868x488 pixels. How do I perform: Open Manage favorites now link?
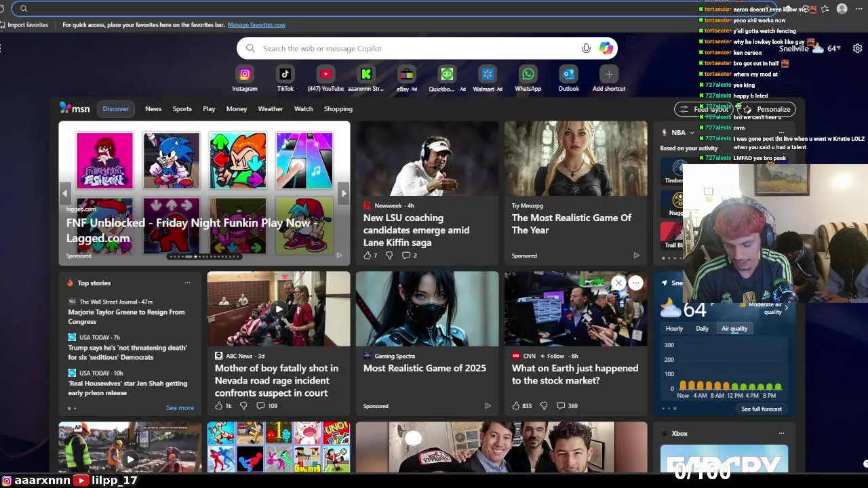pyautogui.click(x=256, y=25)
